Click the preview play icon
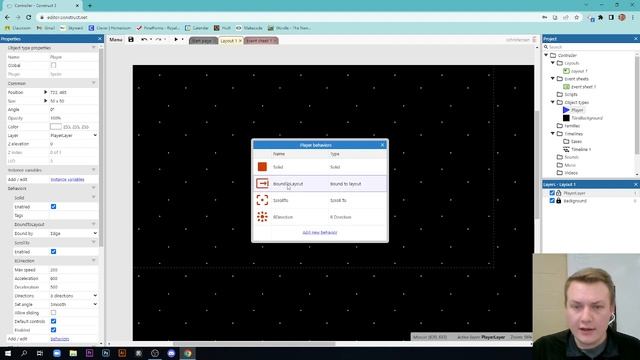Screen dimensions: 640x360 pyautogui.click(x=176, y=40)
